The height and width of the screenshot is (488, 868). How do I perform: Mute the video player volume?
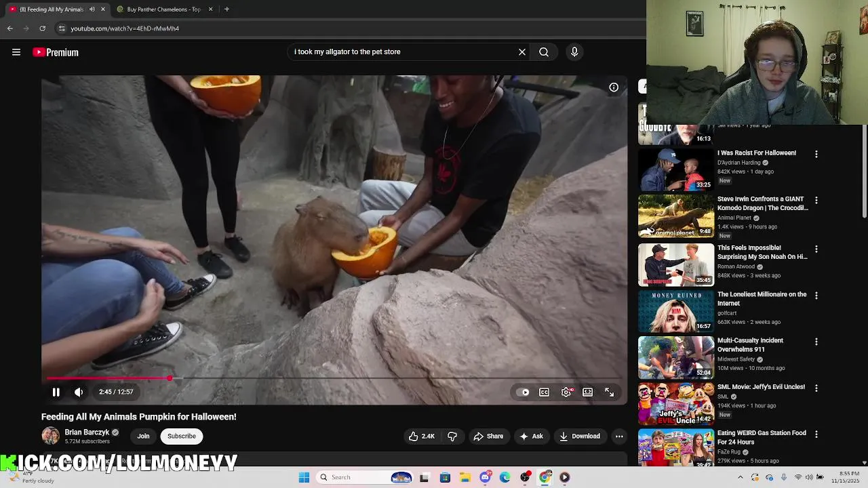pyautogui.click(x=79, y=392)
